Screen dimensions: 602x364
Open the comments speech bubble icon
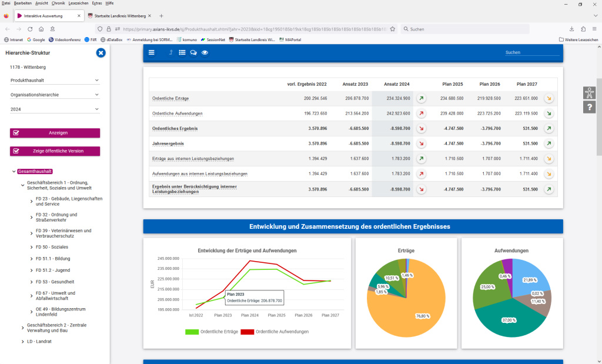pos(193,53)
